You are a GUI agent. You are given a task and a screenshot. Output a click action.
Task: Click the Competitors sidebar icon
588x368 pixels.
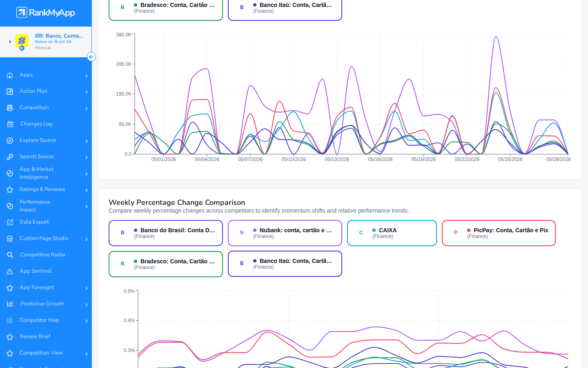pyautogui.click(x=10, y=108)
